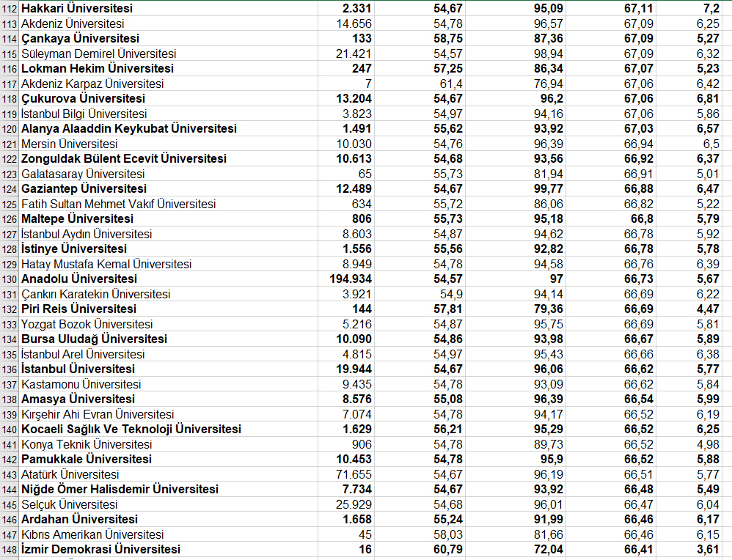732x560 pixels.
Task: Select the Pamukkale Üniversitesi cell
Action: 168,459
